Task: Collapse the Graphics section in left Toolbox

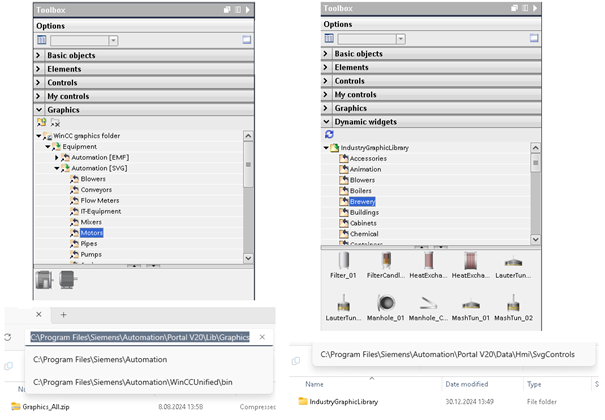Action: click(x=40, y=110)
